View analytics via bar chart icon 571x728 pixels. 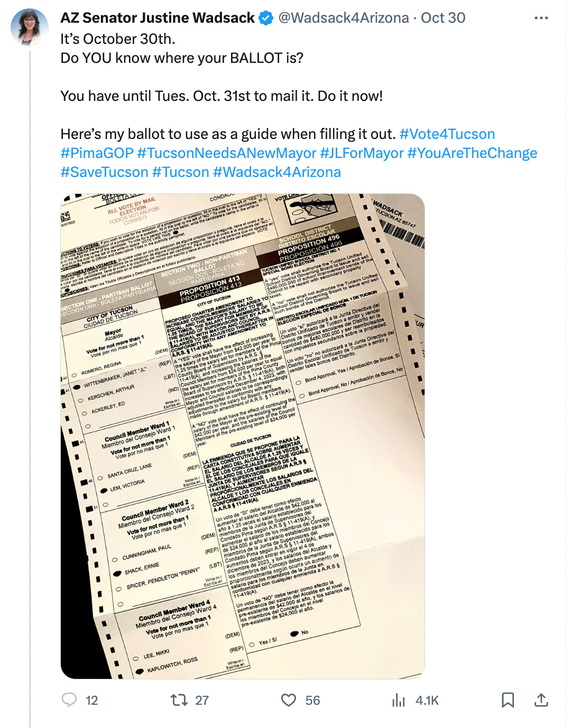point(399,701)
